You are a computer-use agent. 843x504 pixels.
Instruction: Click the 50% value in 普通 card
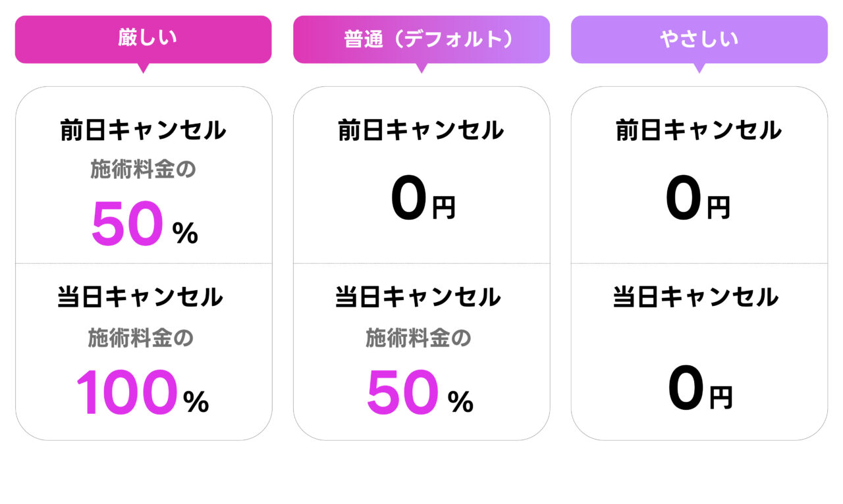[x=420, y=394]
